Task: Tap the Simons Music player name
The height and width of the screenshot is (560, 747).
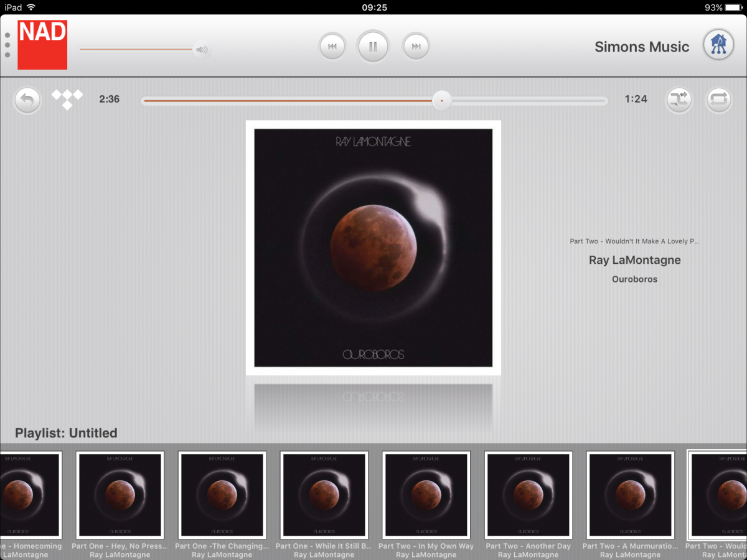Action: click(x=642, y=47)
